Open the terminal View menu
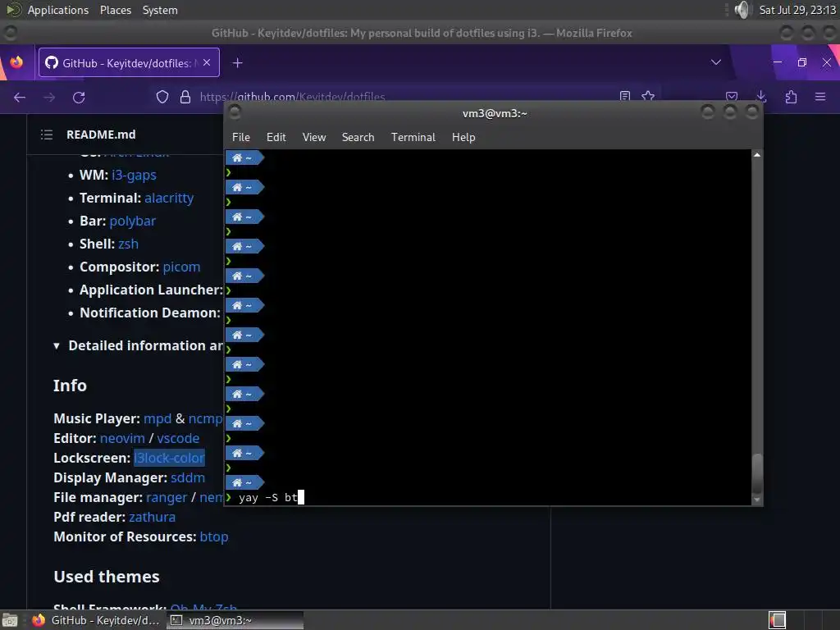Viewport: 840px width, 630px height. 314,137
